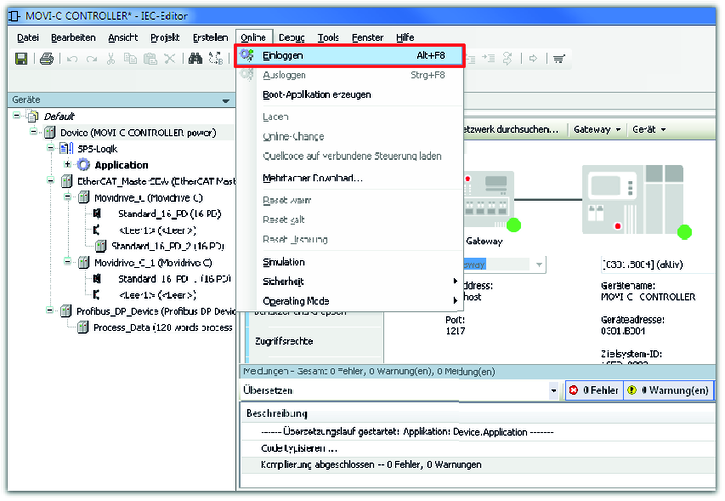Click the Print icon in toolbar

46,59
